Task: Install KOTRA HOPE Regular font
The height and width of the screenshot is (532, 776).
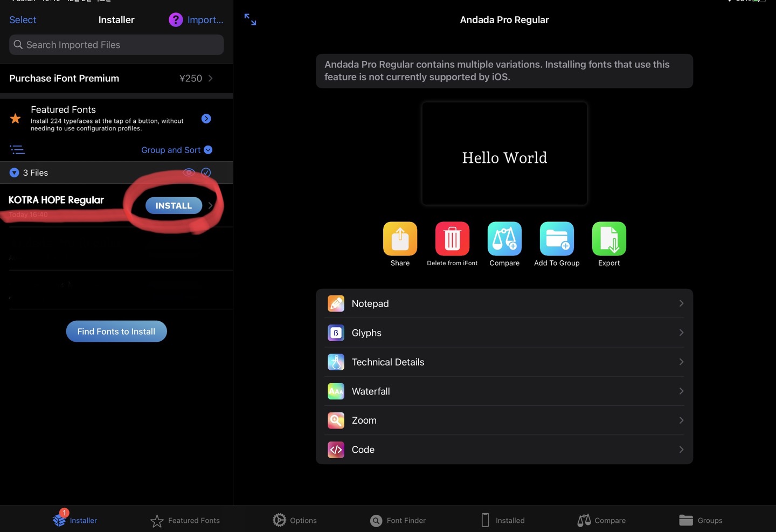Action: [x=174, y=205]
